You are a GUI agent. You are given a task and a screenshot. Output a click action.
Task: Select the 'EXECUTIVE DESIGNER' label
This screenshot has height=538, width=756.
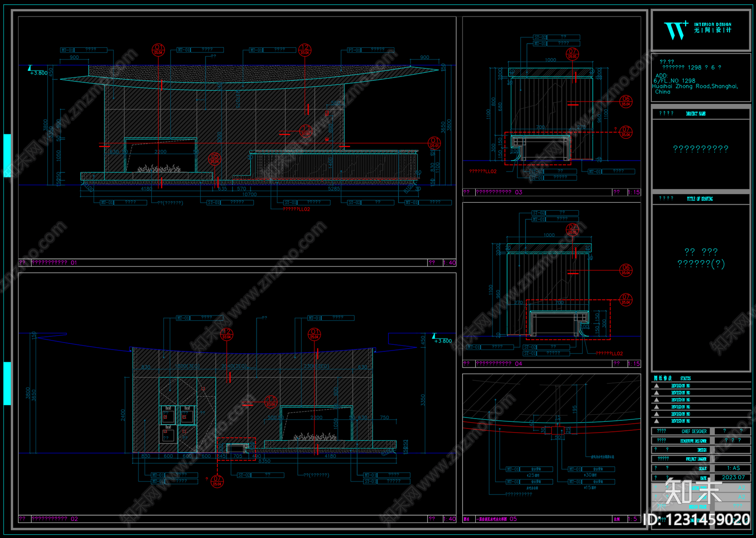[693, 441]
